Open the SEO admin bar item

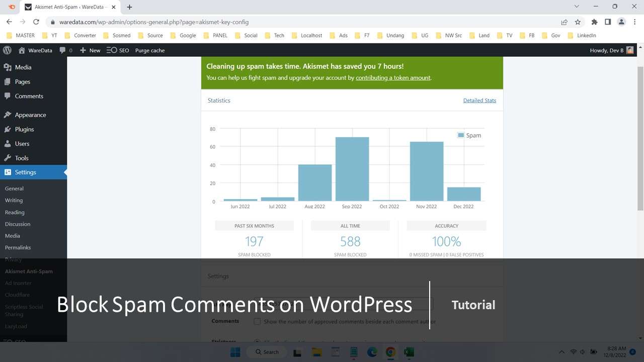coord(118,50)
